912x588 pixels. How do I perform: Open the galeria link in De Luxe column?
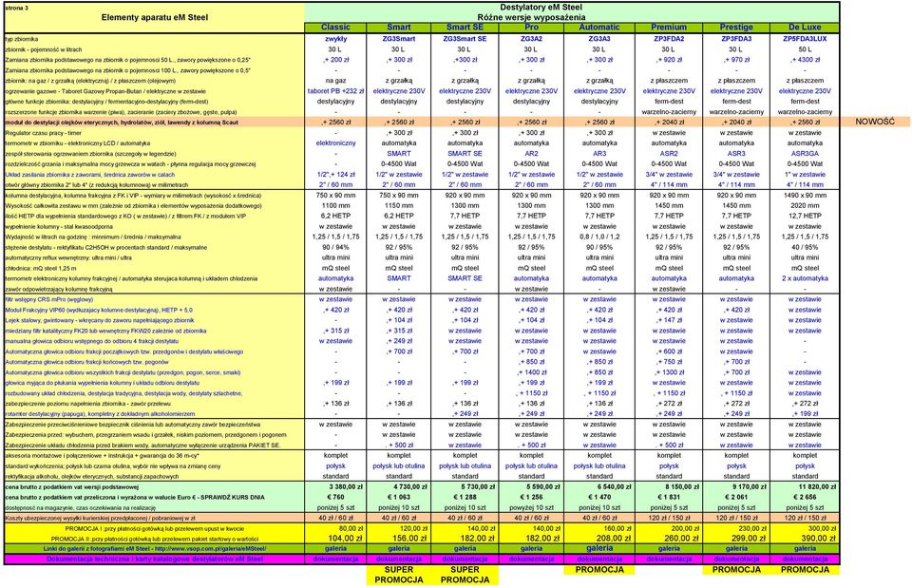tap(805, 548)
